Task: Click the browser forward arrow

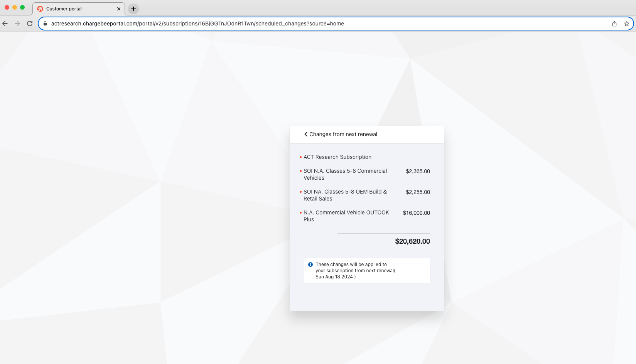Action: 17,24
